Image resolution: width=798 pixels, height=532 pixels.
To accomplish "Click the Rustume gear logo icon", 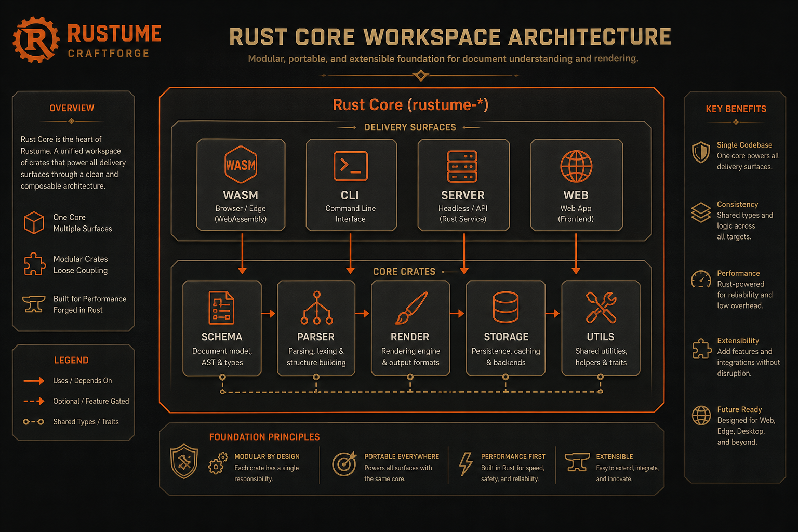I will (36, 39).
